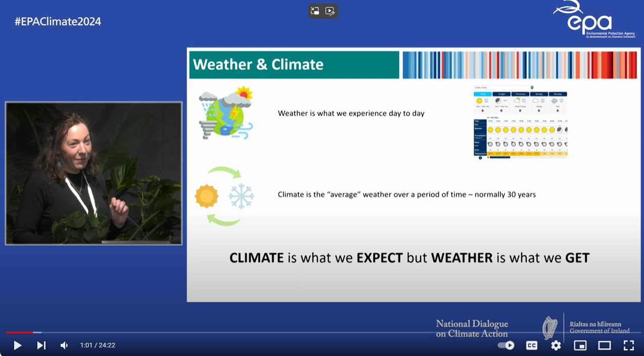The image size is (644, 356).
Task: Click the stormy globe weather icon
Action: tap(225, 113)
